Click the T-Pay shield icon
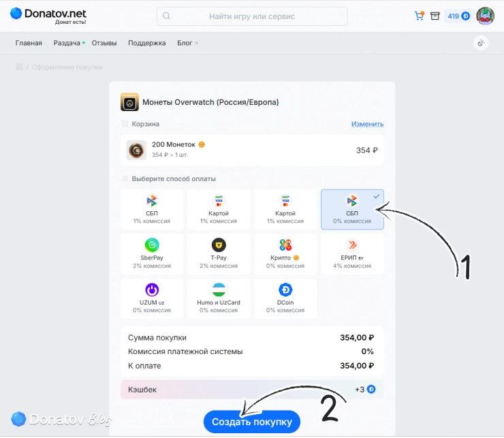The height and width of the screenshot is (438, 504). 219,245
